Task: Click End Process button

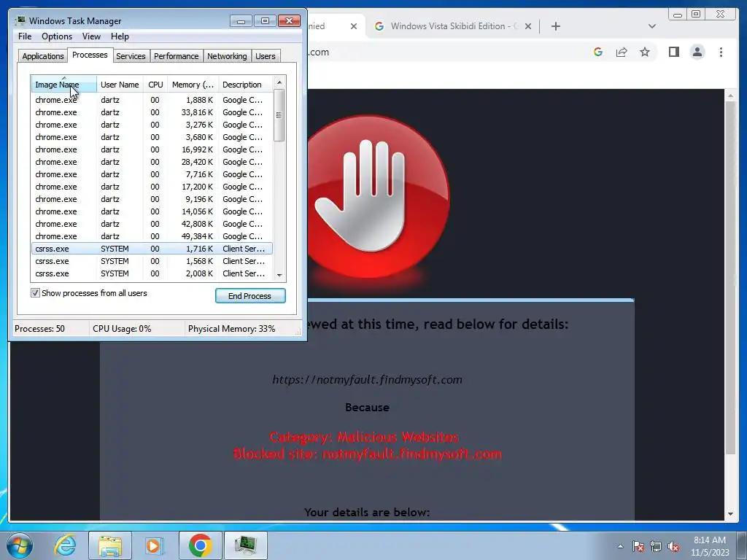Action: 250,296
